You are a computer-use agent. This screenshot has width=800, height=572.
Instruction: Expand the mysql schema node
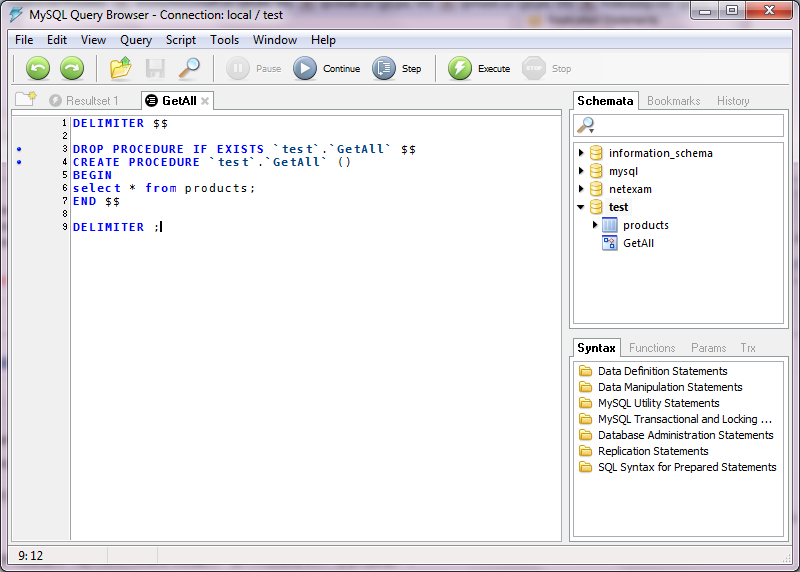pos(581,170)
